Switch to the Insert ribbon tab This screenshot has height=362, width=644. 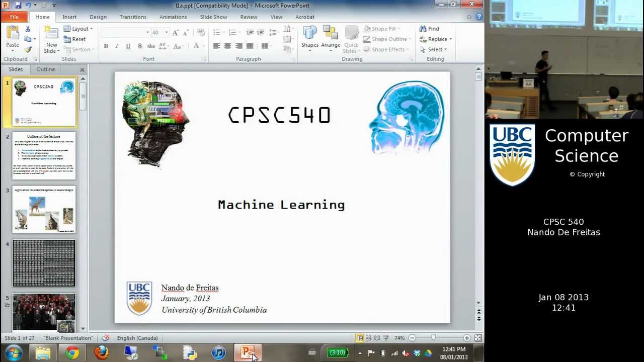coord(69,17)
